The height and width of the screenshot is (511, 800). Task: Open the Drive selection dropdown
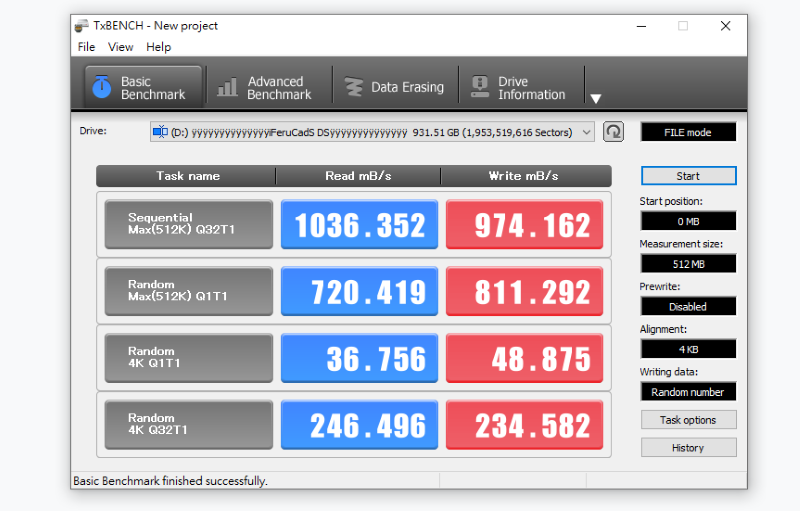tap(372, 132)
